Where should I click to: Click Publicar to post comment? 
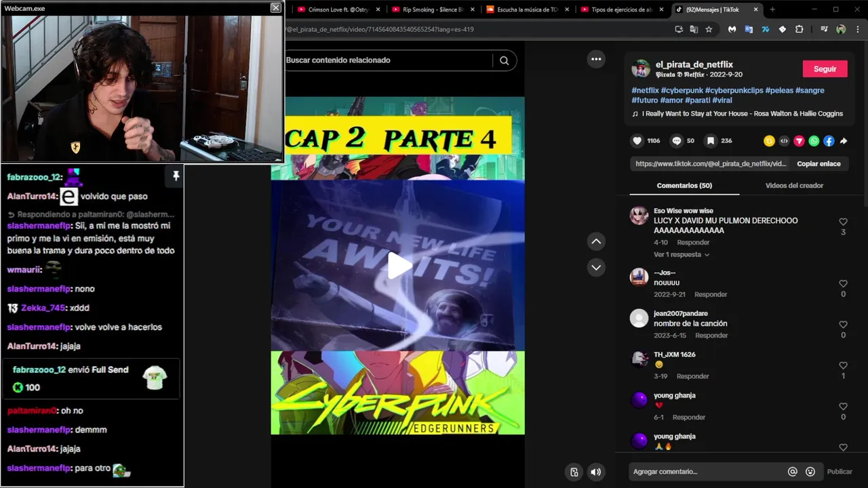tap(840, 472)
